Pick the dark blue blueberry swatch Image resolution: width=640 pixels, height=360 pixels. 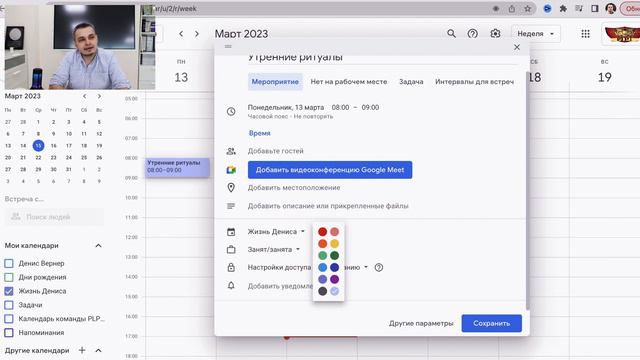pyautogui.click(x=334, y=267)
